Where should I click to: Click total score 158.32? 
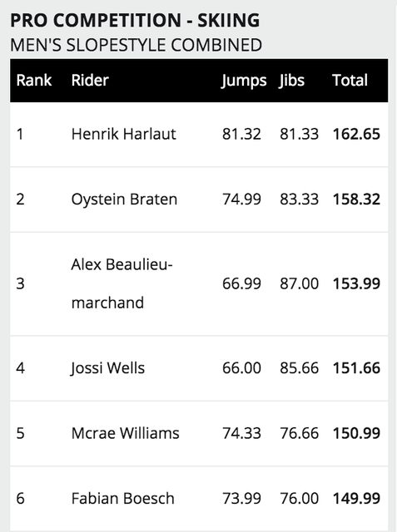pos(356,199)
